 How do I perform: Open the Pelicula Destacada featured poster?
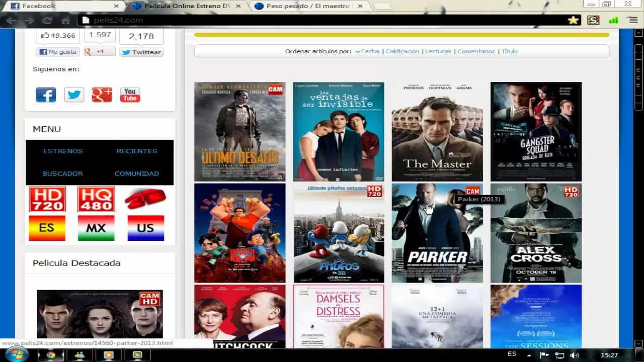pos(100,314)
